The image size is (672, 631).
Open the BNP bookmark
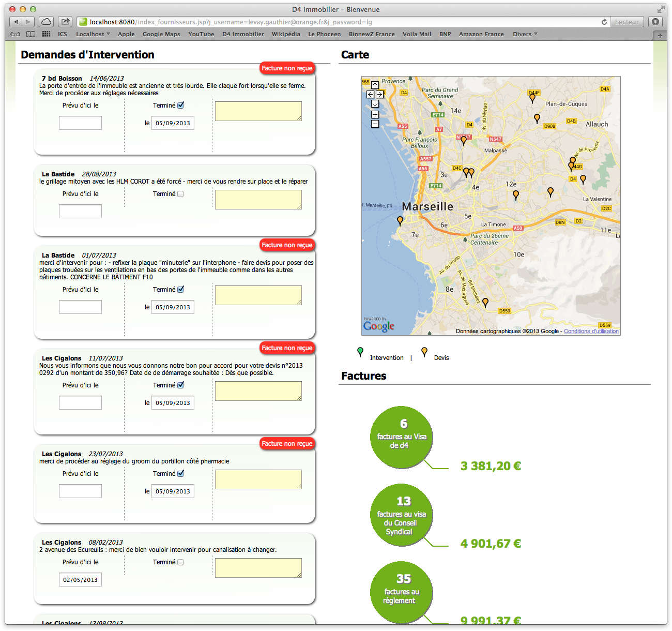(445, 34)
